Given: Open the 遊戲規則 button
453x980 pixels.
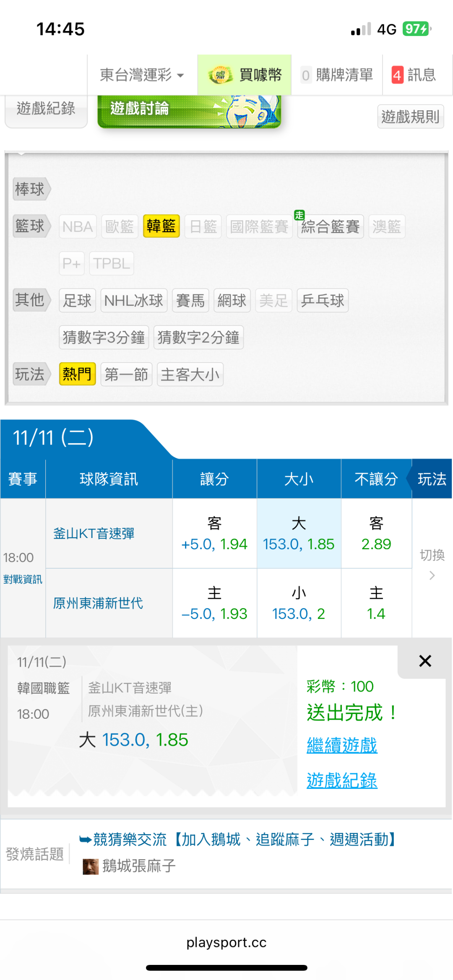Looking at the screenshot, I should point(410,116).
